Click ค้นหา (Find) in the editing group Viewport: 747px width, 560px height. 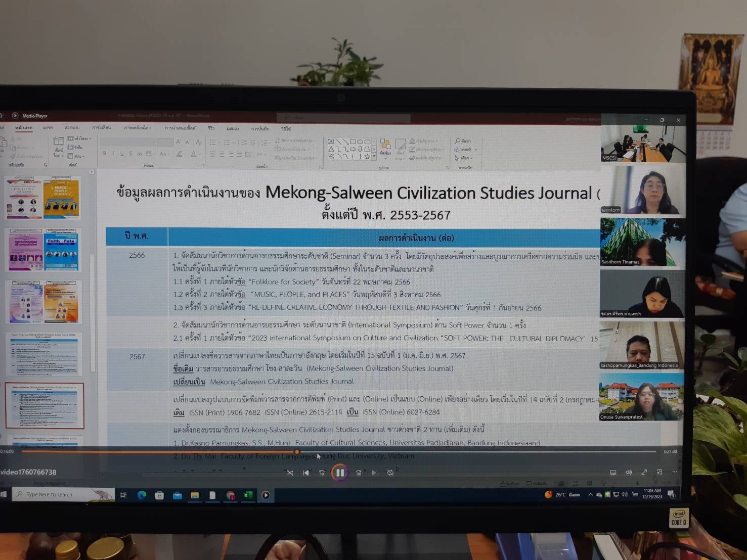point(463,141)
